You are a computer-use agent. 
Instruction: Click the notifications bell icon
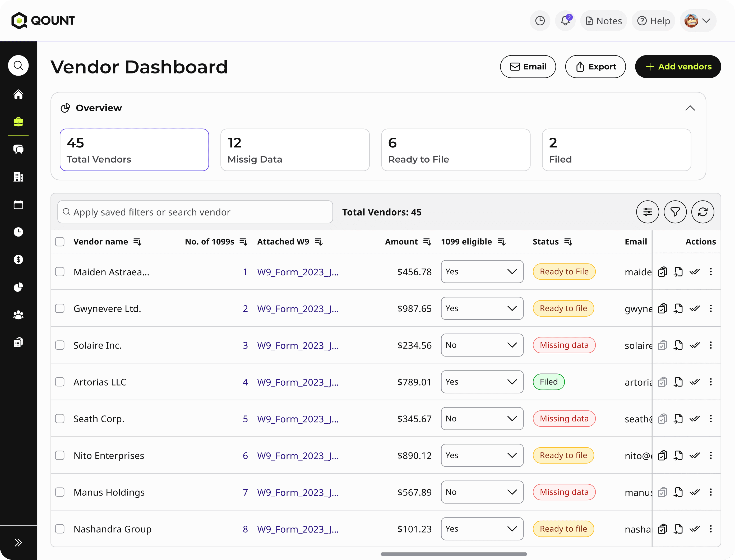pos(565,21)
